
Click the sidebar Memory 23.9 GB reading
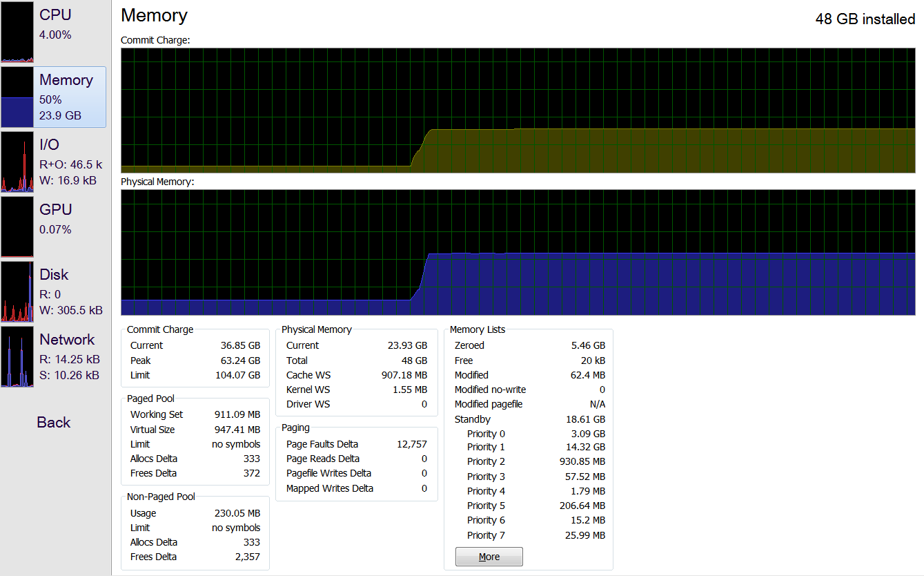pyautogui.click(x=60, y=115)
